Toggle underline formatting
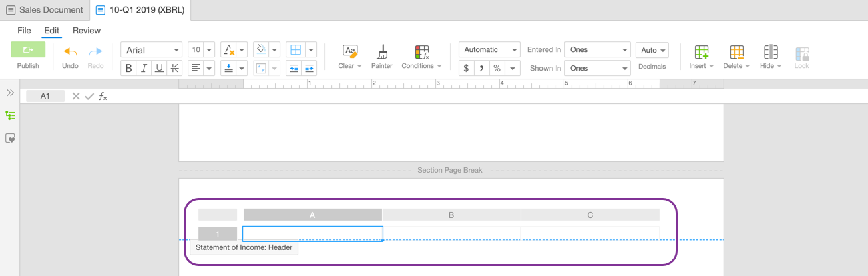The width and height of the screenshot is (868, 276). 159,68
